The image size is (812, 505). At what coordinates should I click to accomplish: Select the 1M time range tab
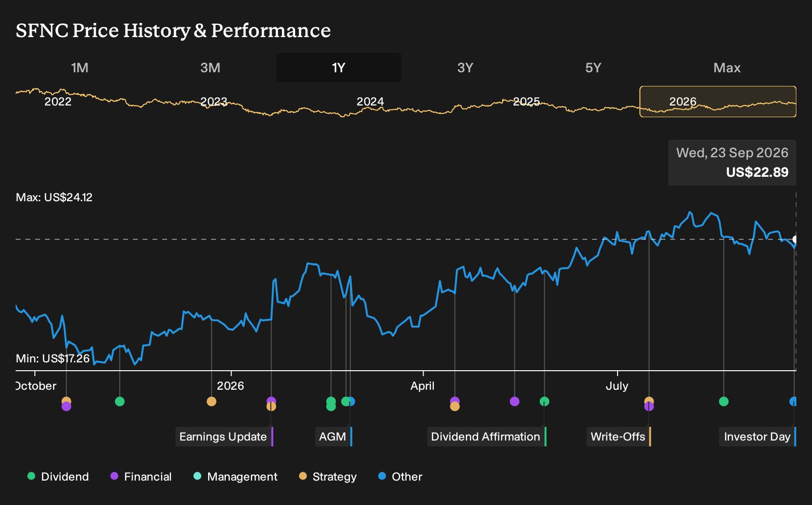[x=80, y=67]
